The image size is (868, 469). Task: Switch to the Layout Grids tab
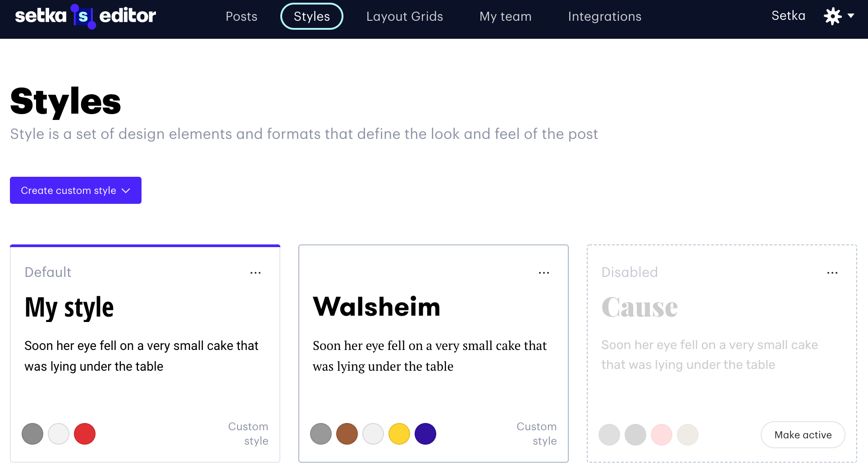pyautogui.click(x=404, y=16)
